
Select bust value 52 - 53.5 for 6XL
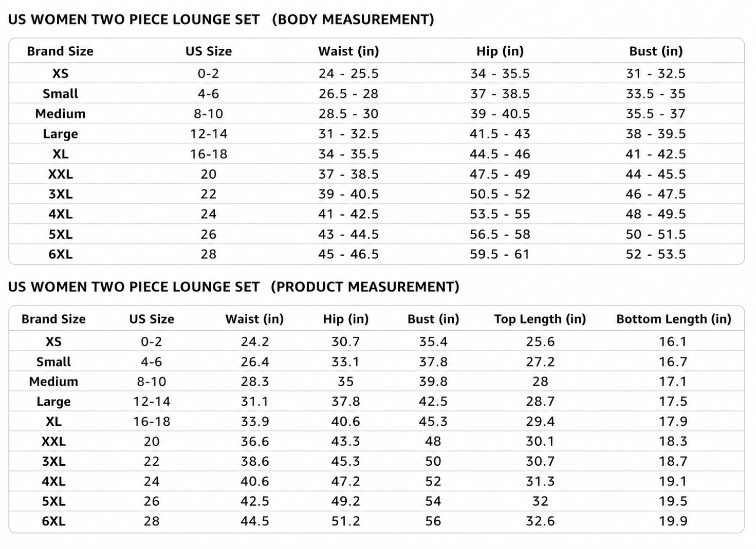(x=656, y=254)
